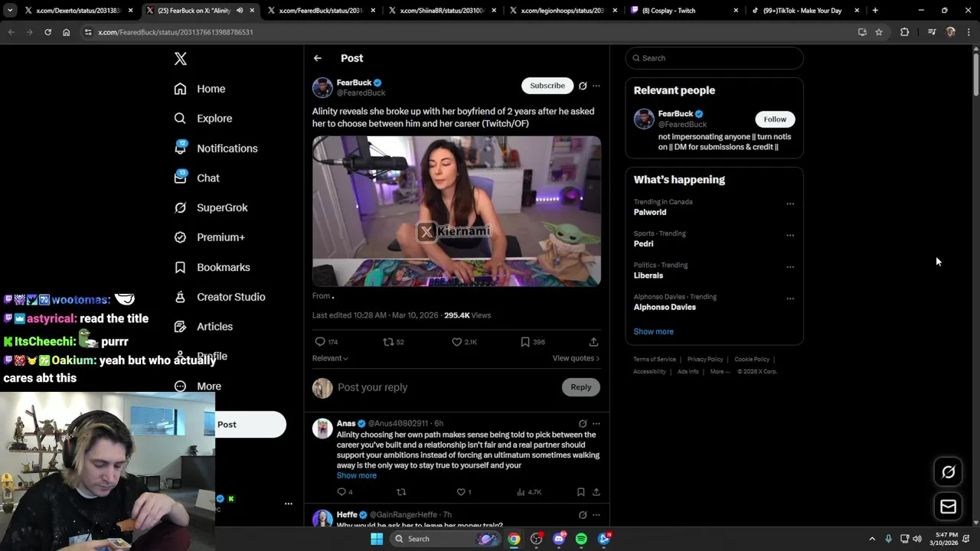Open Chrome from the taskbar
This screenshot has height=551, width=980.
[x=514, y=539]
